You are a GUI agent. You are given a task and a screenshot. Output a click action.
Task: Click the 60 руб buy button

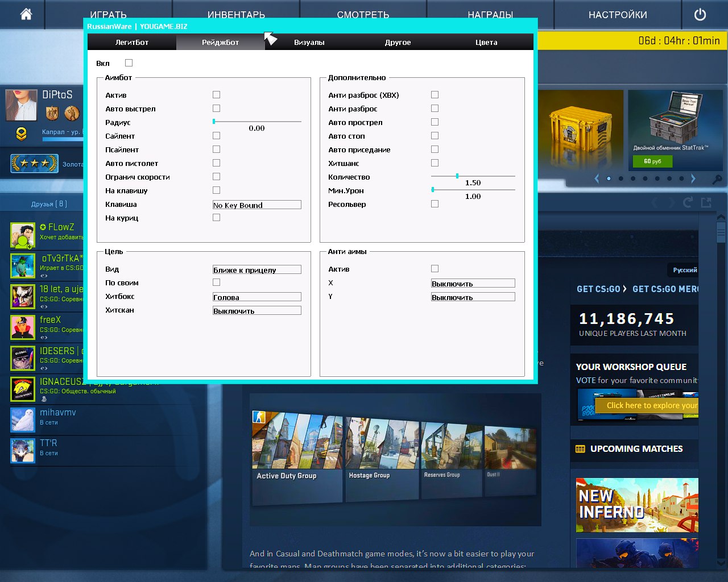pyautogui.click(x=652, y=161)
